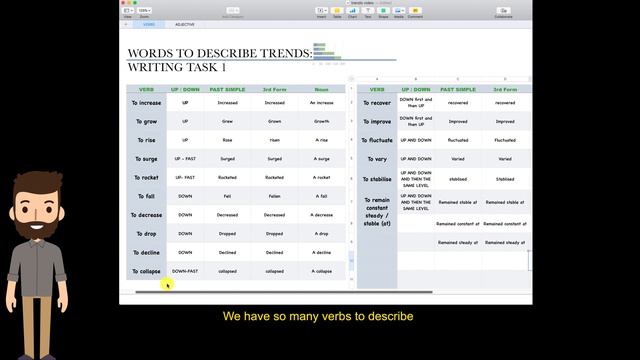Click the title 'WORDS TO DESCRIBE TRENDS:'

point(220,53)
